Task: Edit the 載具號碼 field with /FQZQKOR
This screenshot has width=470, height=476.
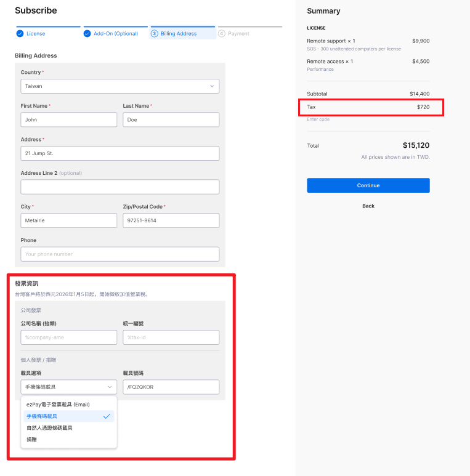Action: tap(171, 387)
